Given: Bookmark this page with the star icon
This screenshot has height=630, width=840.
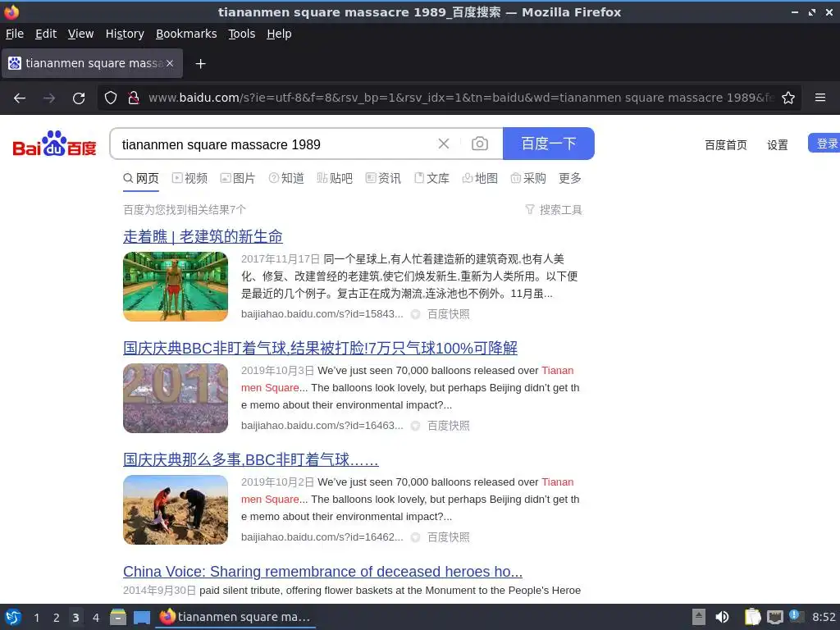Looking at the screenshot, I should click(788, 98).
